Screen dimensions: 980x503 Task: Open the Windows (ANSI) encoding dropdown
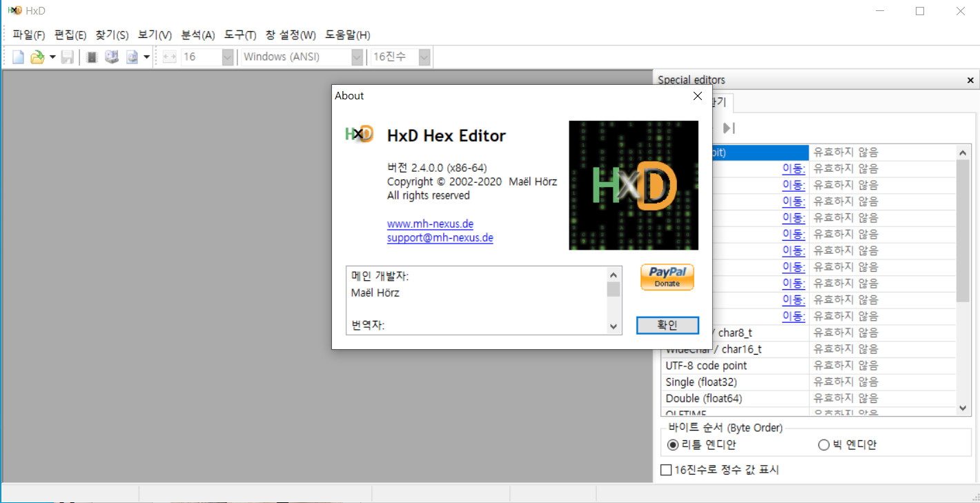(303, 57)
